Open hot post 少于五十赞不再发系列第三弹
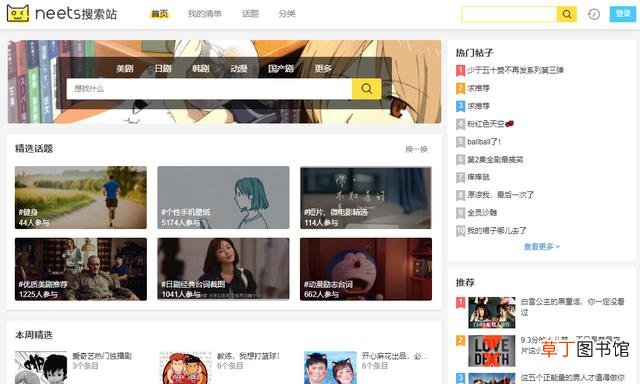Screen dimensions: 640x384 [x=516, y=70]
